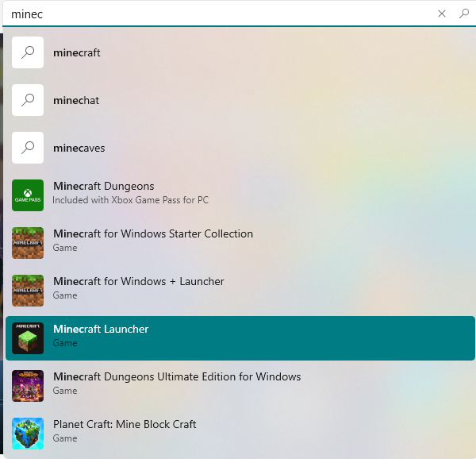Open the Minecraft Dungeons result

point(240,195)
